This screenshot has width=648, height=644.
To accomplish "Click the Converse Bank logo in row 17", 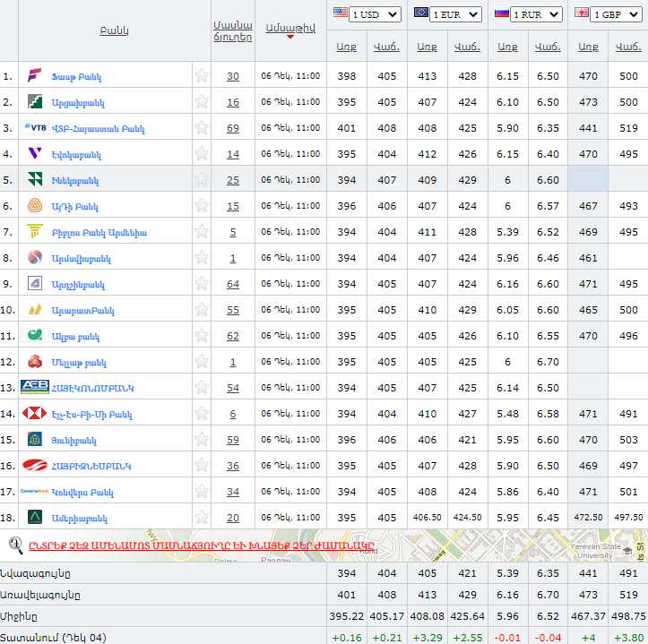I will pyautogui.click(x=35, y=491).
